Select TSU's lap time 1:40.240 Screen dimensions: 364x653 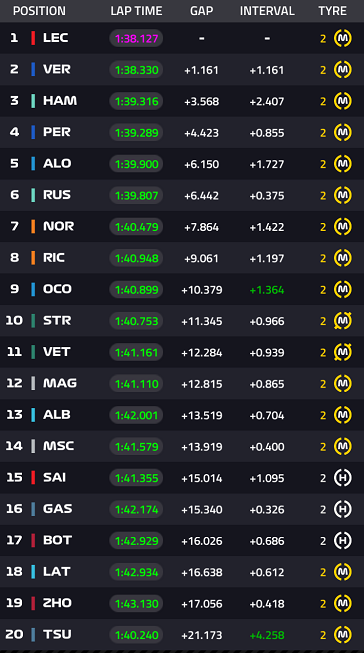click(x=136, y=635)
